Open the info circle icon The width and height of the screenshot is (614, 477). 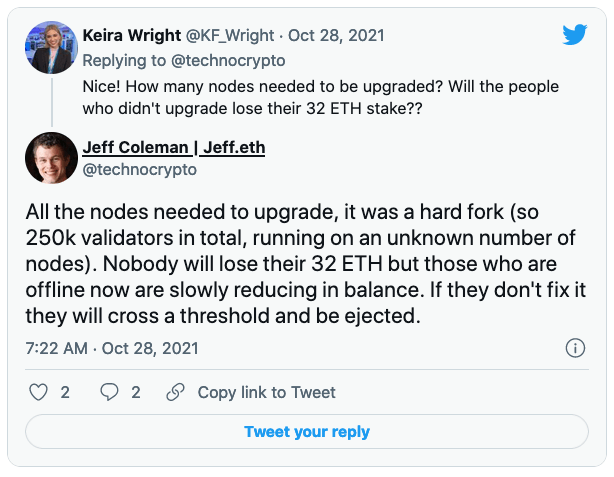(x=575, y=348)
